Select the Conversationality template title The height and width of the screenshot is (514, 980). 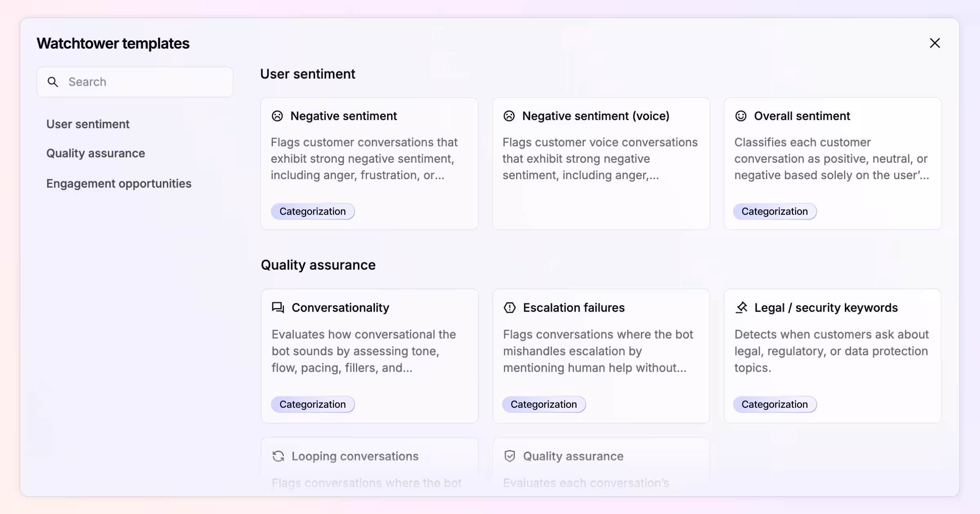(x=340, y=308)
